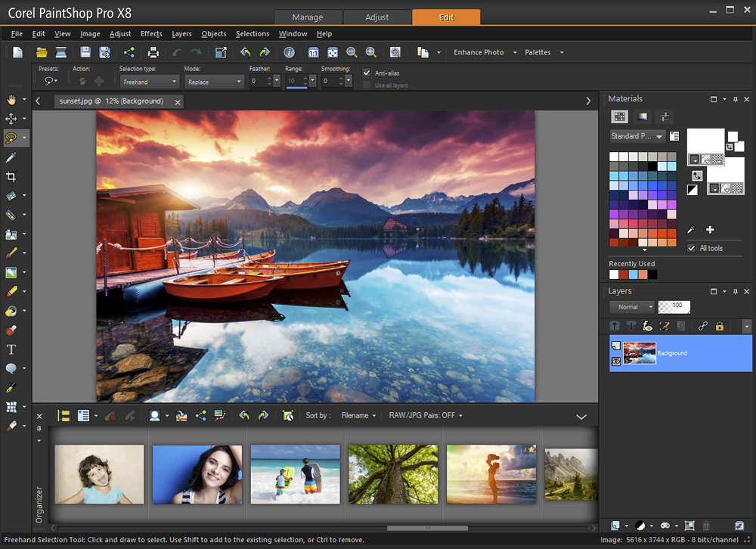The width and height of the screenshot is (756, 549).
Task: Click the Zoom In magnifier icon
Action: (x=370, y=52)
